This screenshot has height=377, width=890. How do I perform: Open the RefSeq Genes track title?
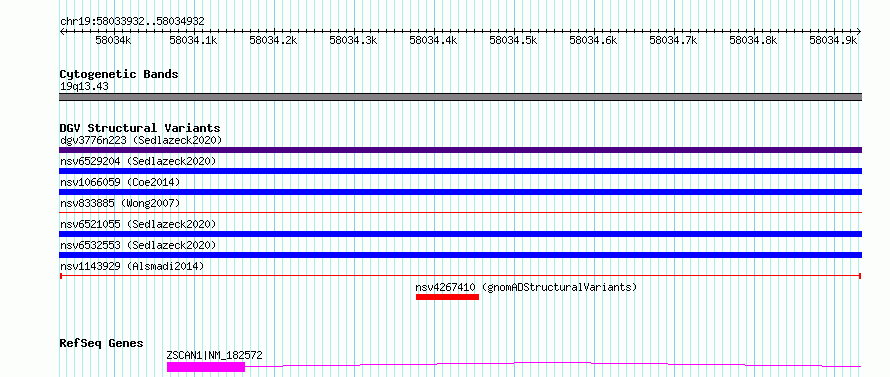click(102, 344)
